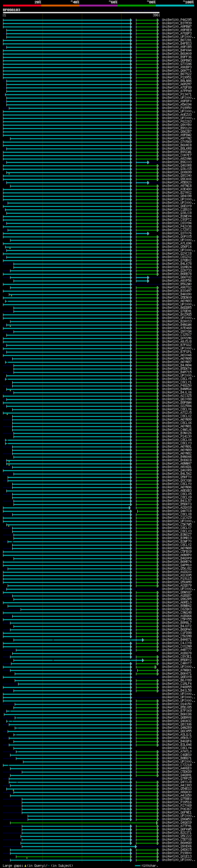Click the UniRef100_P13471 label
Image resolution: width=197 pixels, height=868 pixels.
click(177, 94)
